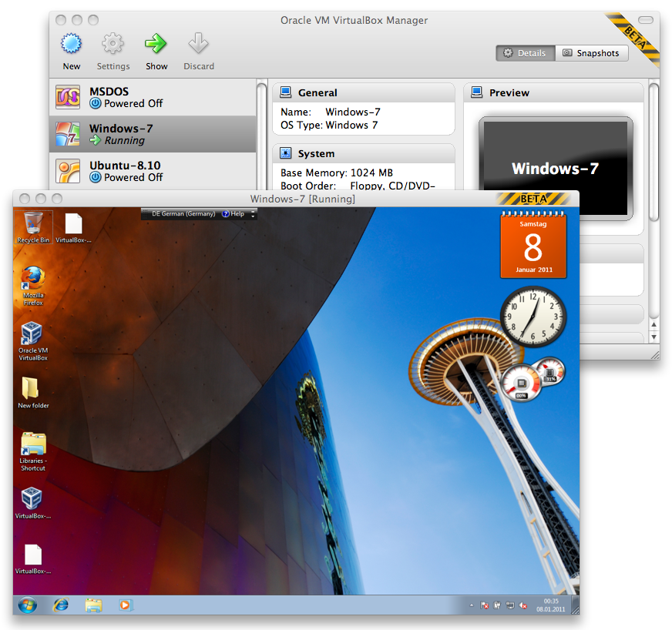Click the VM list scrollbar in Manager
The height and width of the screenshot is (630, 672).
261,135
